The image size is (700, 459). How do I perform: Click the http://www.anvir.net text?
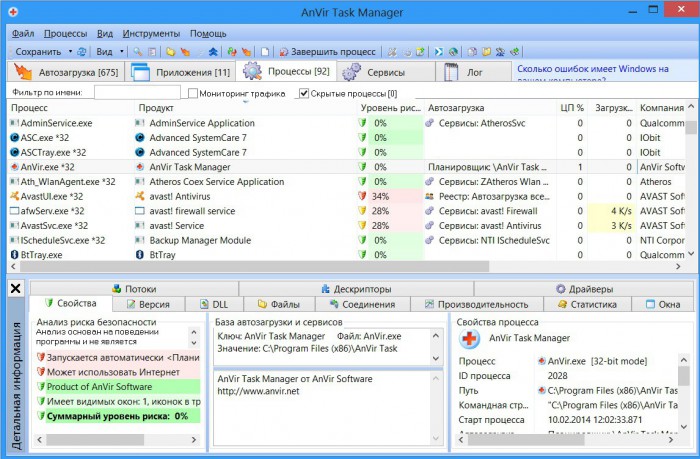258,391
